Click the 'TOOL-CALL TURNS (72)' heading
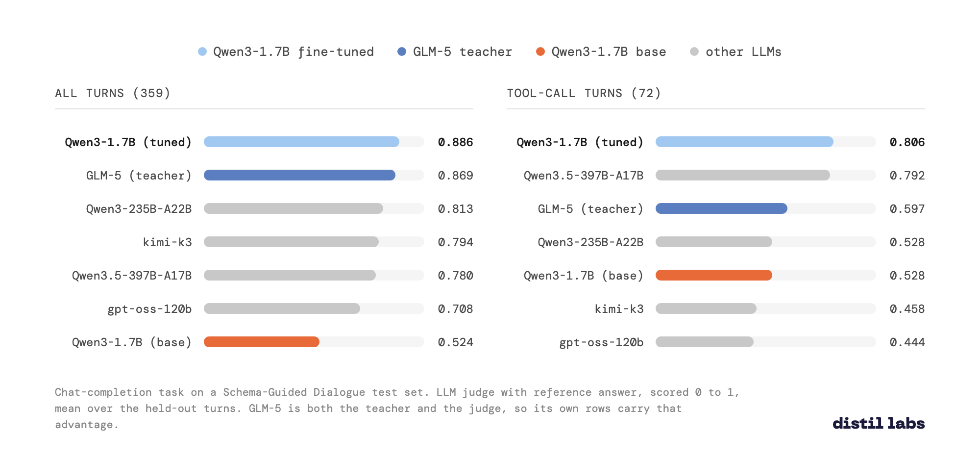The height and width of the screenshot is (461, 980). 584,93
